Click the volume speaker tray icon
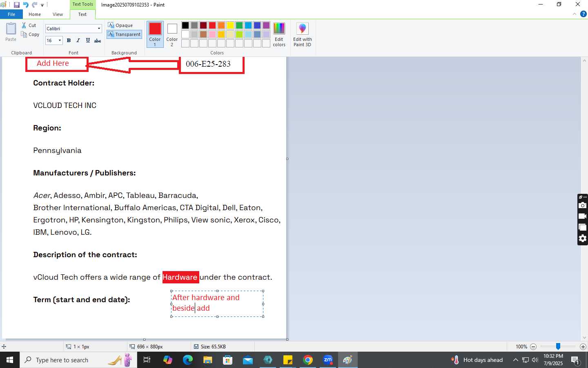 [535, 360]
